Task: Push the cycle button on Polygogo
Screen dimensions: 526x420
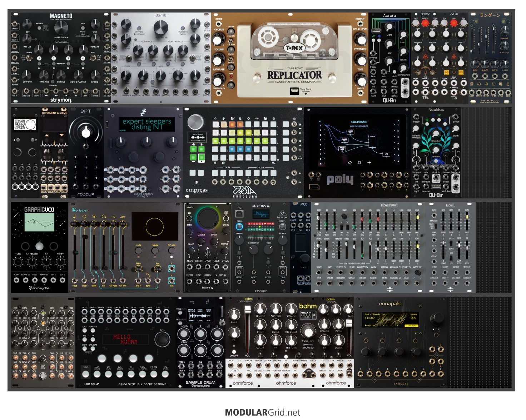Action: (x=138, y=251)
